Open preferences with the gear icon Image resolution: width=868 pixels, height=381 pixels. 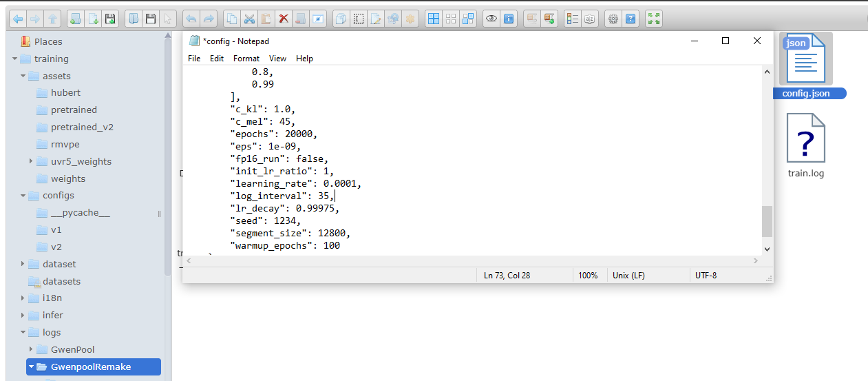(x=613, y=19)
